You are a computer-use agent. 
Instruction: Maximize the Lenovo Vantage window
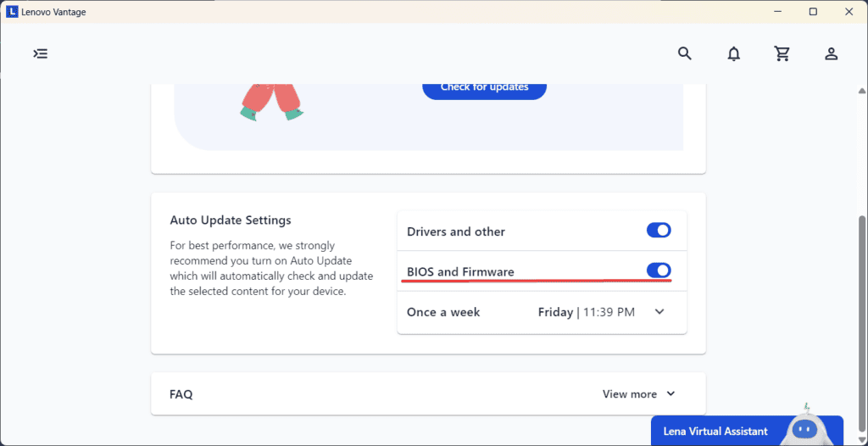coord(813,12)
